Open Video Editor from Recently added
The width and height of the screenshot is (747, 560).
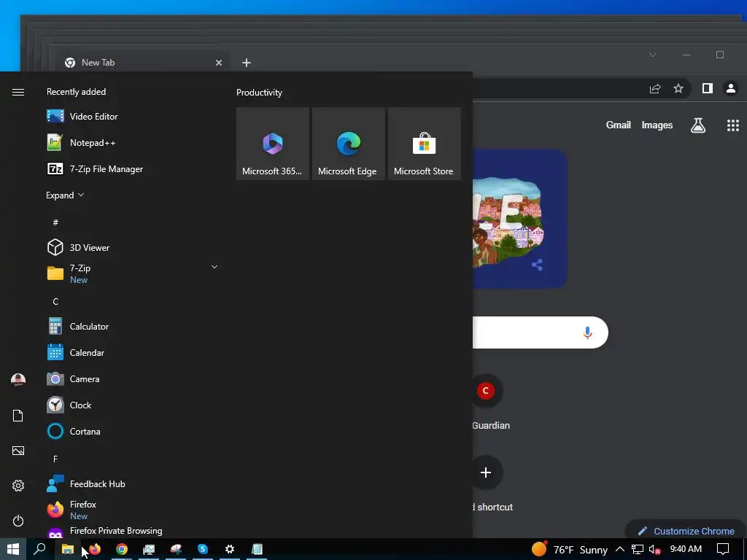[x=133, y=116]
